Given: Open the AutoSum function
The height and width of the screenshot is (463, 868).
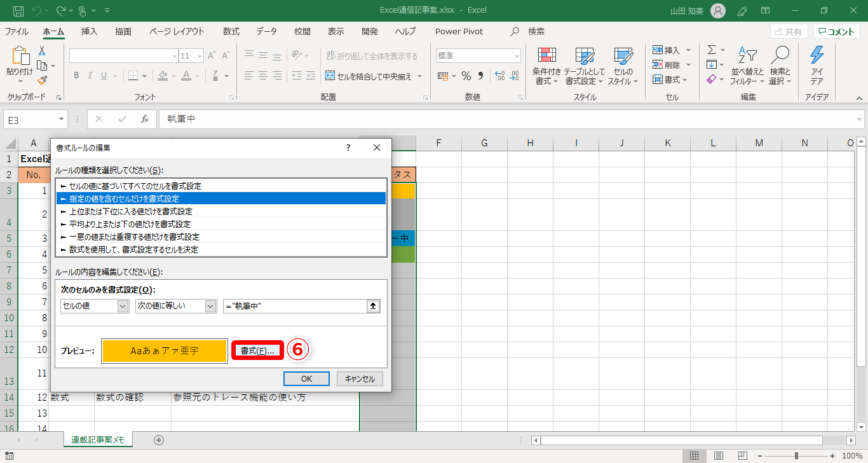Looking at the screenshot, I should [x=712, y=50].
